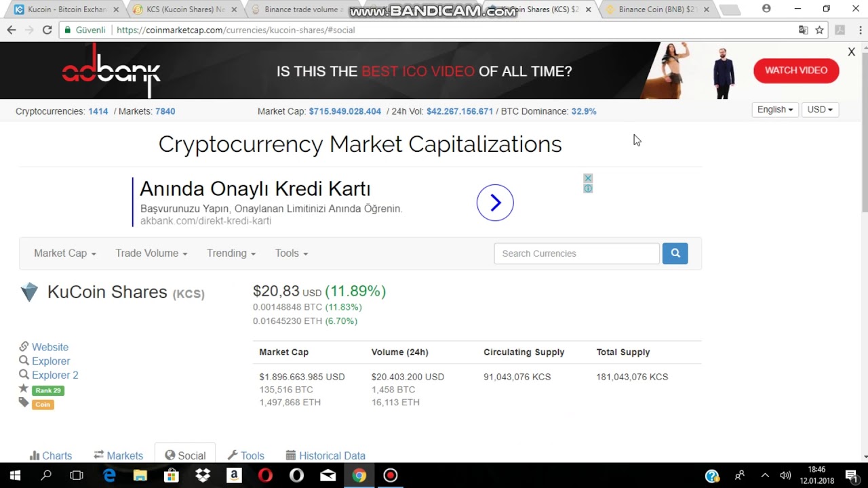Click the blue circular arrow on Akbank ad
The image size is (868, 488).
coord(495,203)
